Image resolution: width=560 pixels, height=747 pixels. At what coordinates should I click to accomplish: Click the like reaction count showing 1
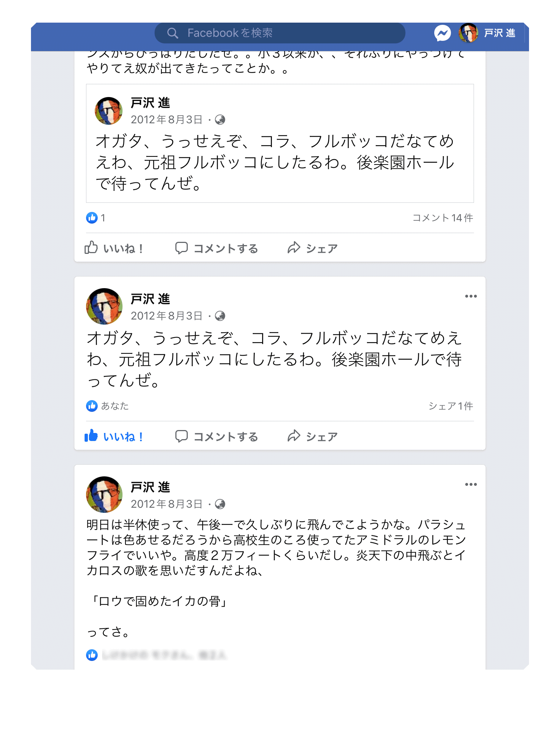tap(96, 218)
